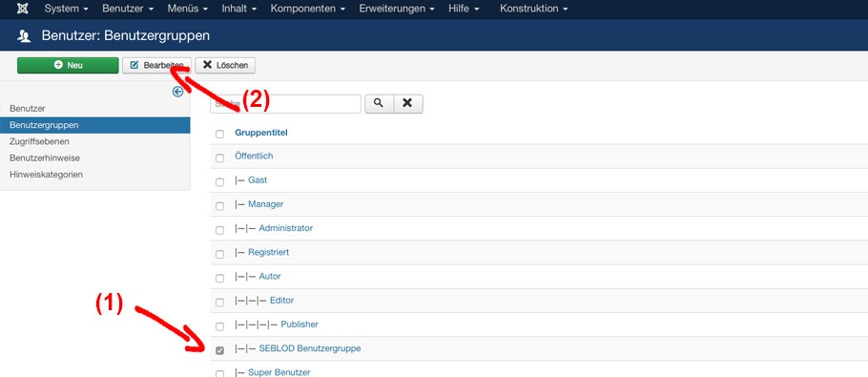Viewport: 868px width, 377px height.
Task: Open the Administrator group link
Action: point(285,228)
